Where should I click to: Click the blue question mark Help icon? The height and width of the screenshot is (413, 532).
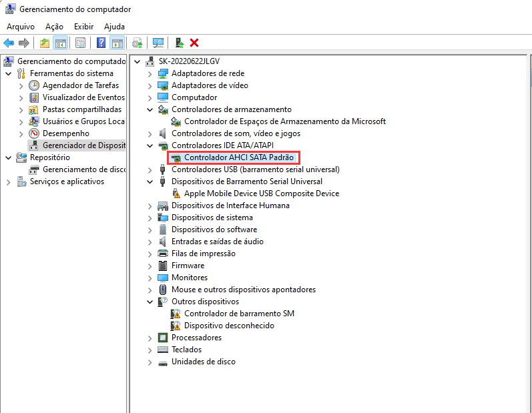pos(101,43)
